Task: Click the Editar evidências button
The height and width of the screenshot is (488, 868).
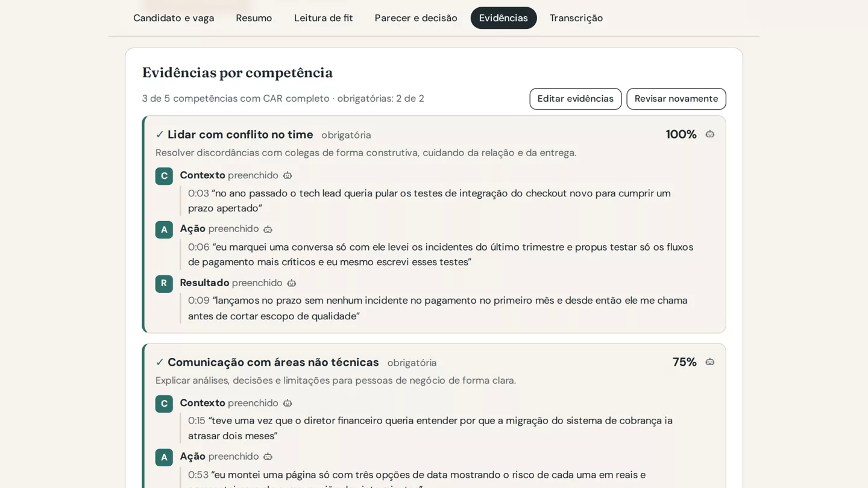Action: [576, 99]
